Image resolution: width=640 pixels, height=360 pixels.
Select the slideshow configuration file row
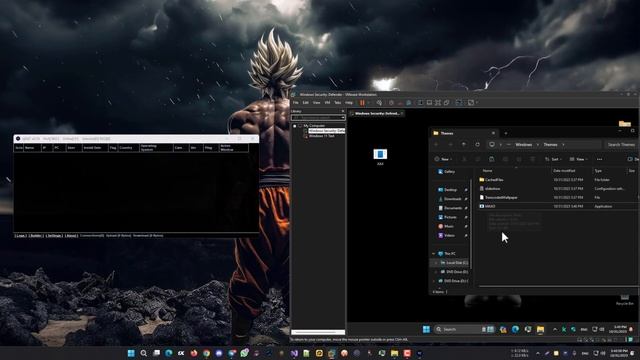click(x=557, y=189)
